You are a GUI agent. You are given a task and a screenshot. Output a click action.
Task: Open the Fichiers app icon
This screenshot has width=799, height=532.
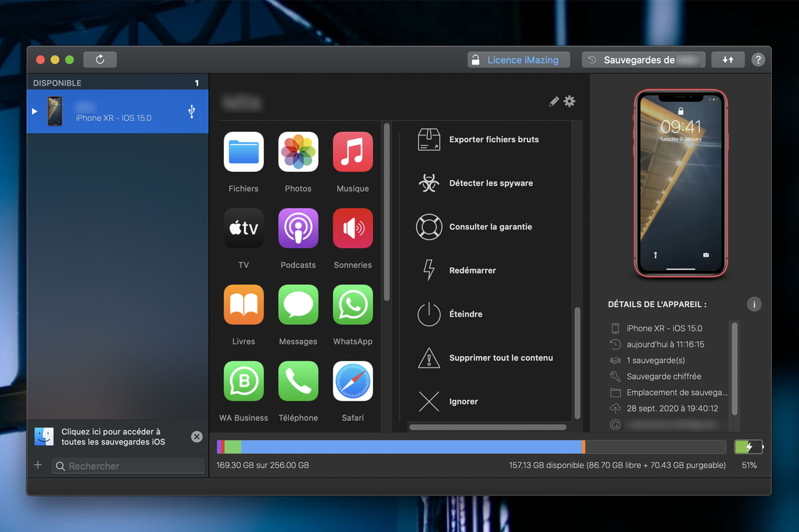point(244,152)
